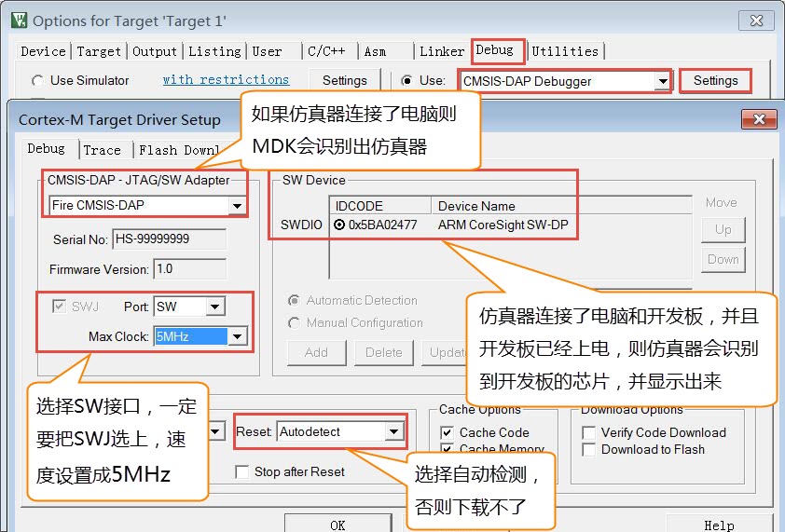Close the Cortex-M Target Driver Setup dialog
785x532 pixels.
759,119
